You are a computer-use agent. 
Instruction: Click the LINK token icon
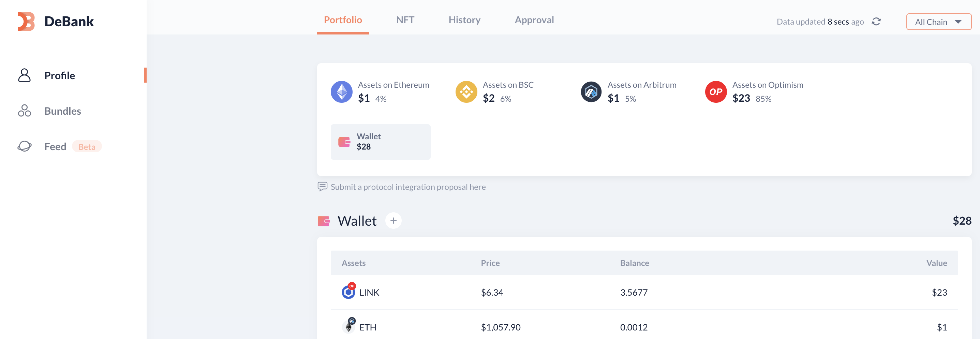(x=348, y=292)
